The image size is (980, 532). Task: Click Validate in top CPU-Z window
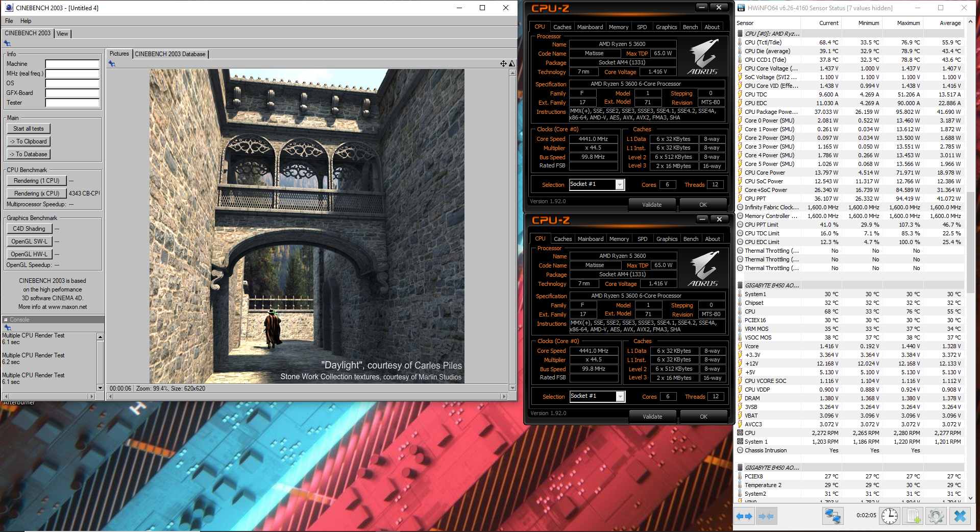point(652,205)
